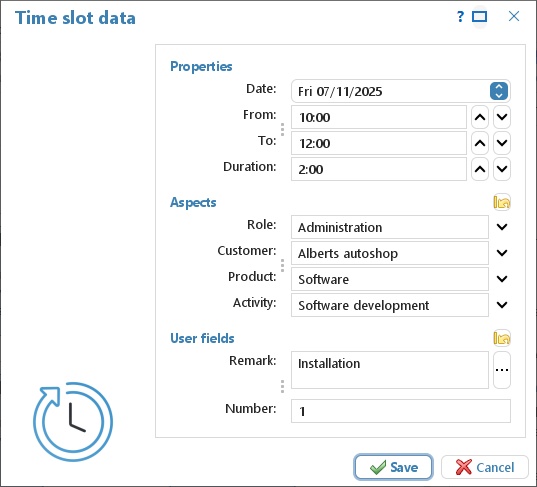Click the Product: label

pyautogui.click(x=252, y=276)
